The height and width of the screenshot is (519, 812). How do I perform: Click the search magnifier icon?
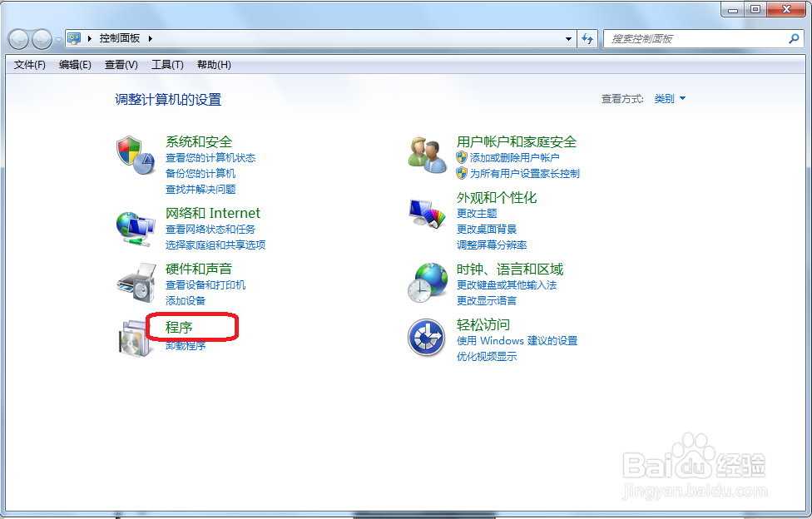794,38
